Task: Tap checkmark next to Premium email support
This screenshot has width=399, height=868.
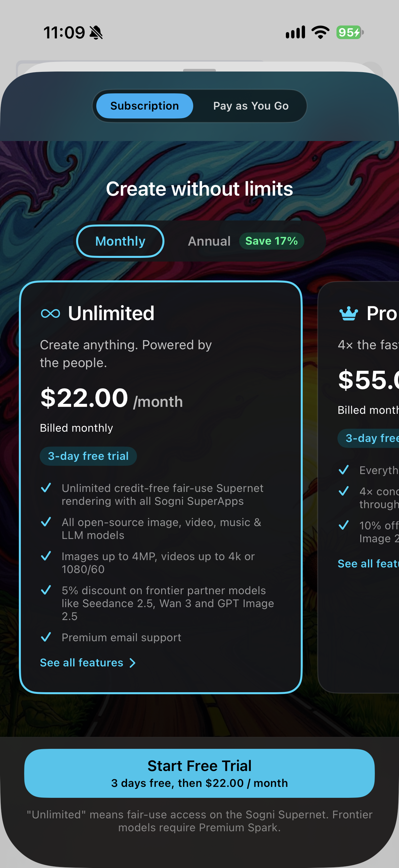Action: (x=46, y=637)
